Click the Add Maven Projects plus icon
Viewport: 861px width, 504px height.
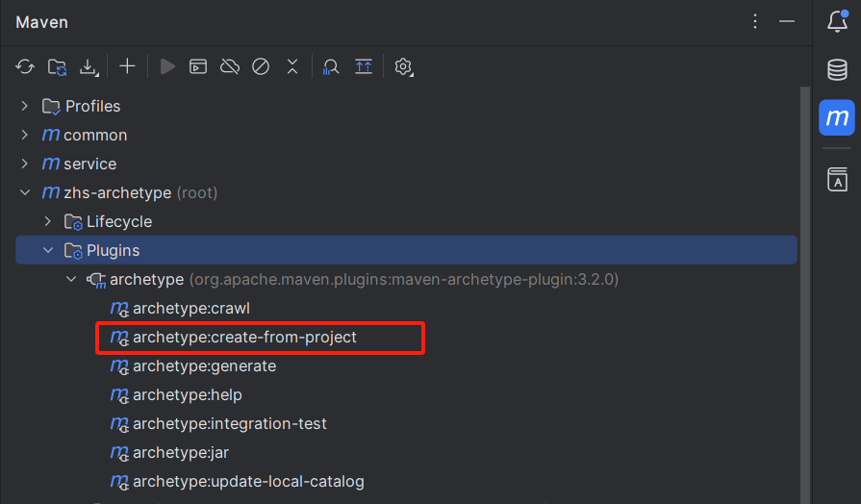click(x=127, y=66)
